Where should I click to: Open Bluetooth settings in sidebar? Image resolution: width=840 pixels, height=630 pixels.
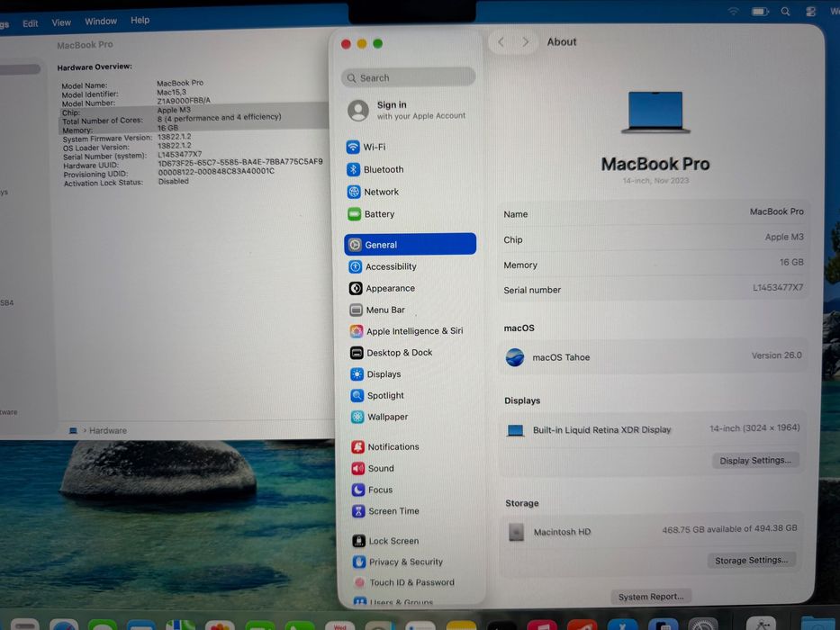coord(375,169)
